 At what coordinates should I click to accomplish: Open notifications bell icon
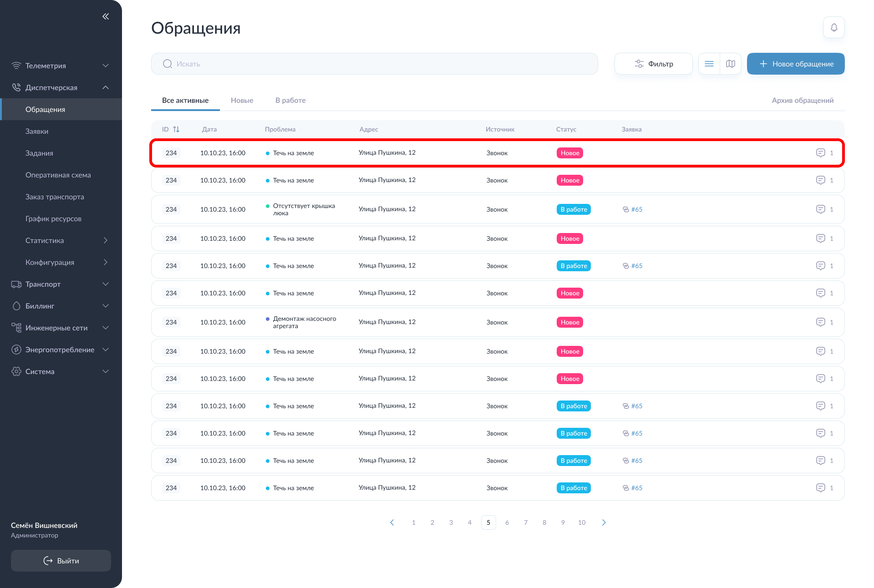833,27
